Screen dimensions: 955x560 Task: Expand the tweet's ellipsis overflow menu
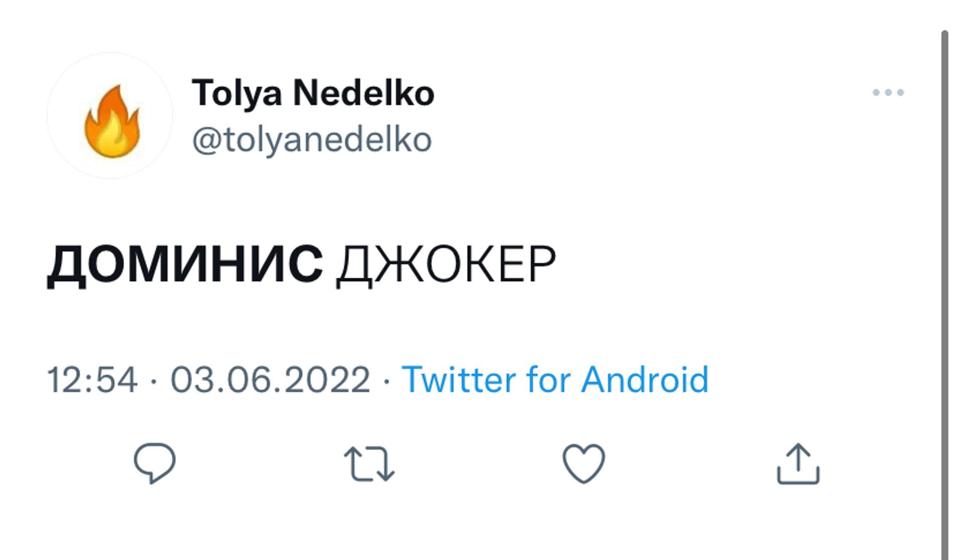click(888, 92)
